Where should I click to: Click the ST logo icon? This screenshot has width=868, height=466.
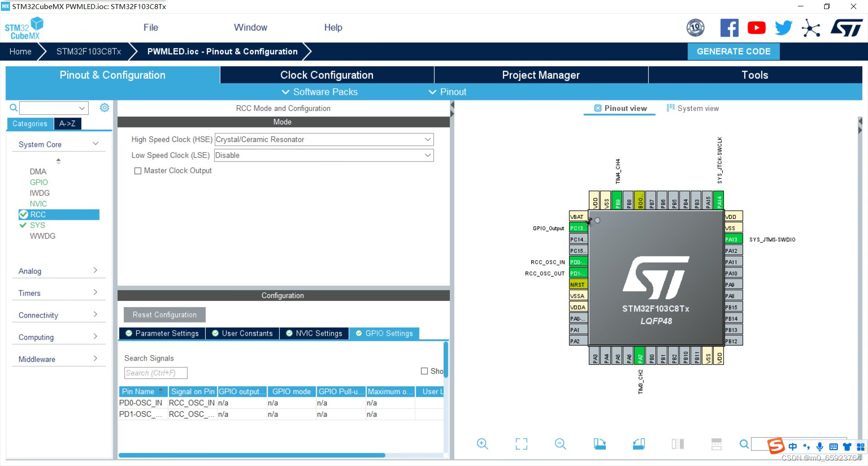coord(847,28)
